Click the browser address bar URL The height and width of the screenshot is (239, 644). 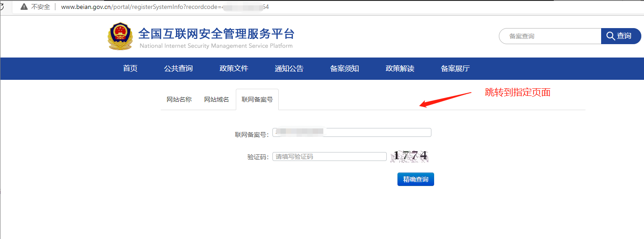pyautogui.click(x=165, y=7)
